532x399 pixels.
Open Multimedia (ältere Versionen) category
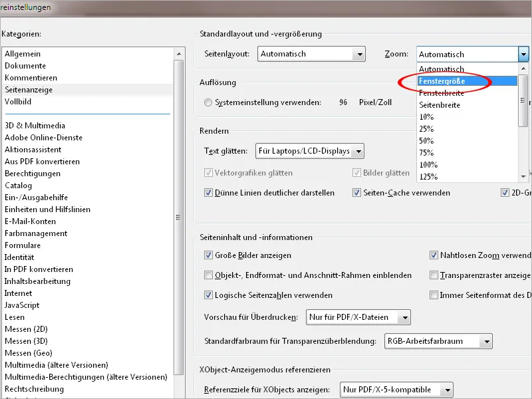point(57,365)
